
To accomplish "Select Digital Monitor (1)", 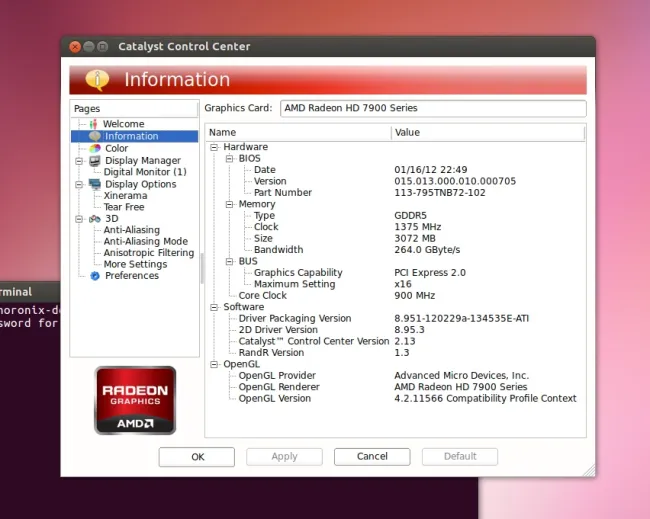I will click(x=145, y=172).
